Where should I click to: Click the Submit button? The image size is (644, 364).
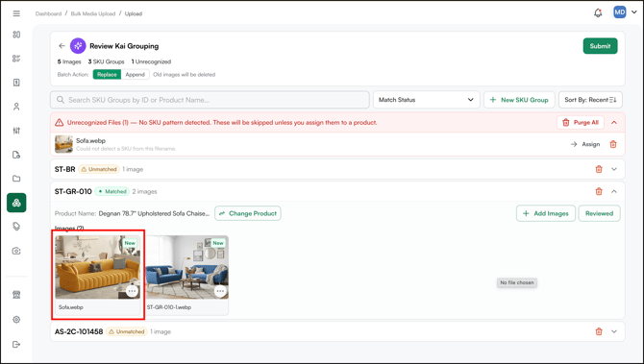click(x=600, y=46)
